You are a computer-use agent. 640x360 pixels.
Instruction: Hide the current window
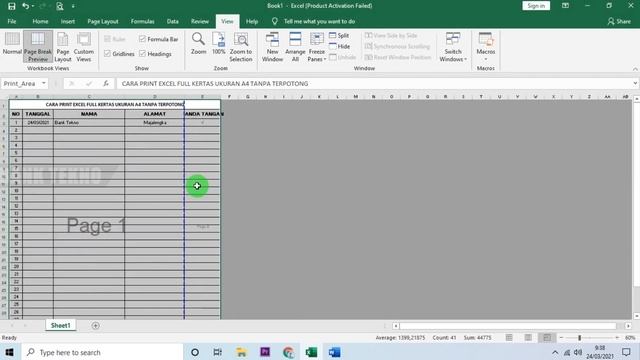(x=340, y=47)
